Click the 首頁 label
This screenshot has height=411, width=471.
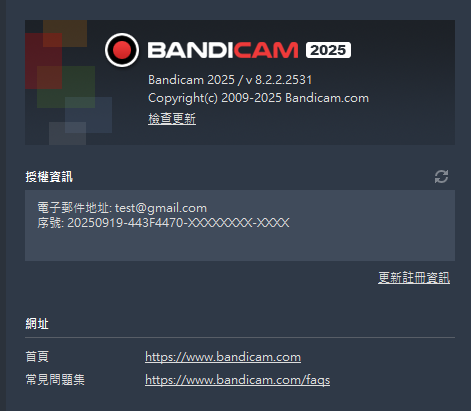(37, 357)
